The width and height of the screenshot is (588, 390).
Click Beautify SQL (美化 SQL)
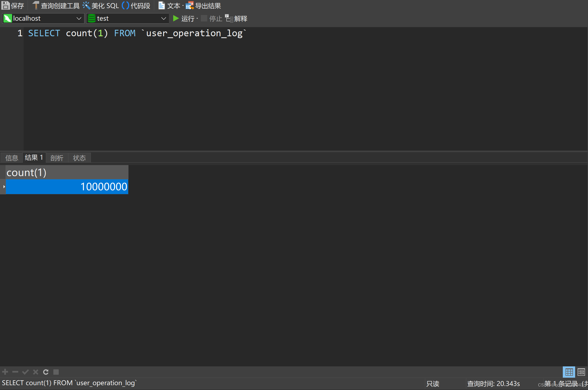(x=101, y=6)
